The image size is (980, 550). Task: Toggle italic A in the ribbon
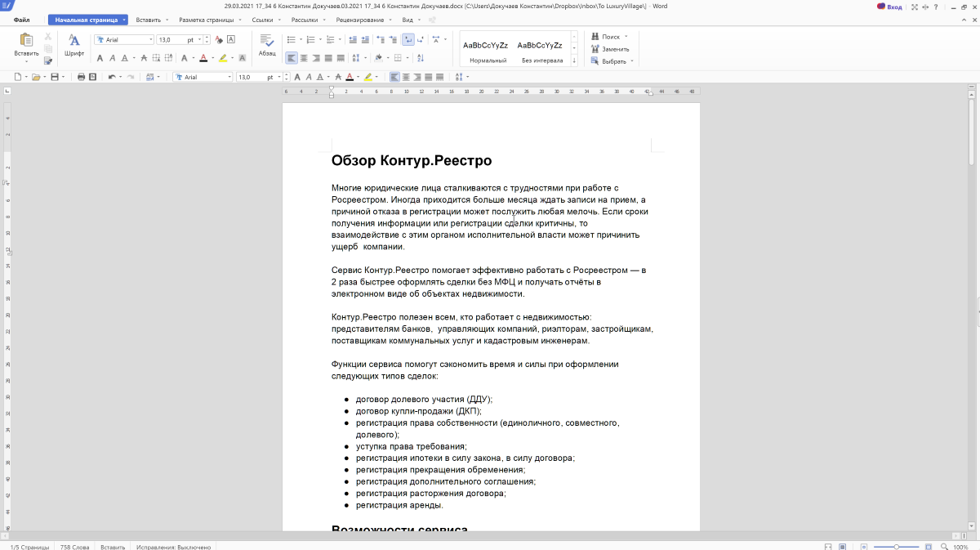pyautogui.click(x=112, y=58)
